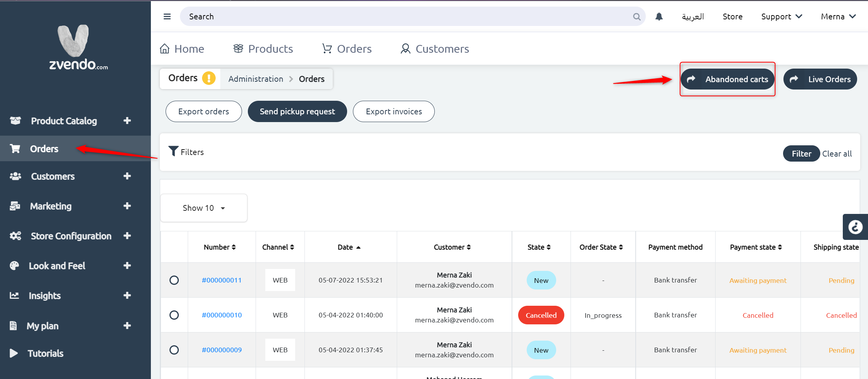
Task: Click Send pickup request button
Action: pos(297,112)
